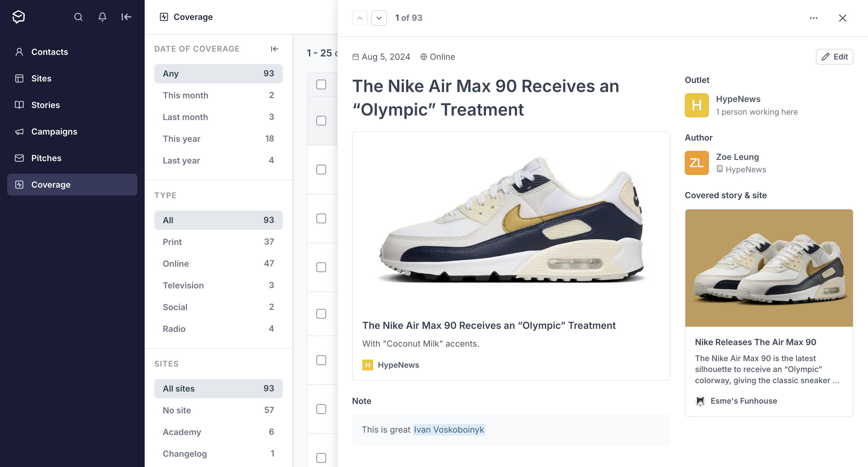
Task: Check the first row checkbox
Action: (x=321, y=121)
